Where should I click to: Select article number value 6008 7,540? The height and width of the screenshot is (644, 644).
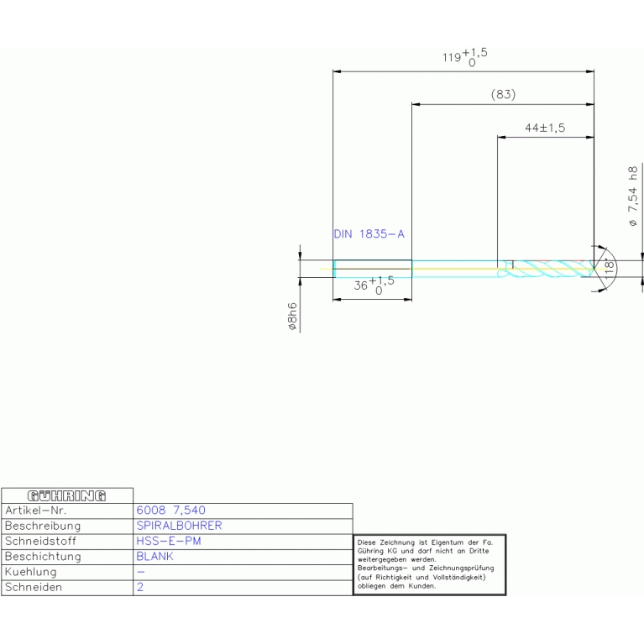click(x=170, y=510)
